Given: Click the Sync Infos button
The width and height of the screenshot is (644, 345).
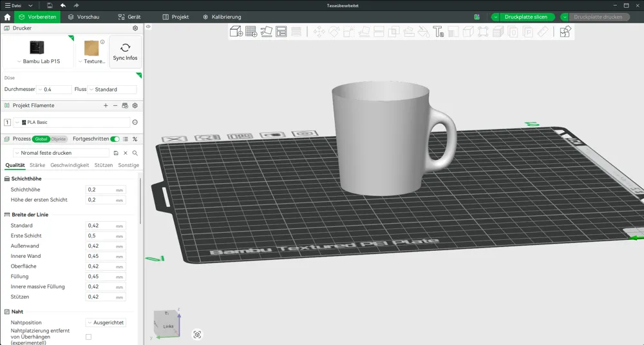Looking at the screenshot, I should (x=126, y=52).
